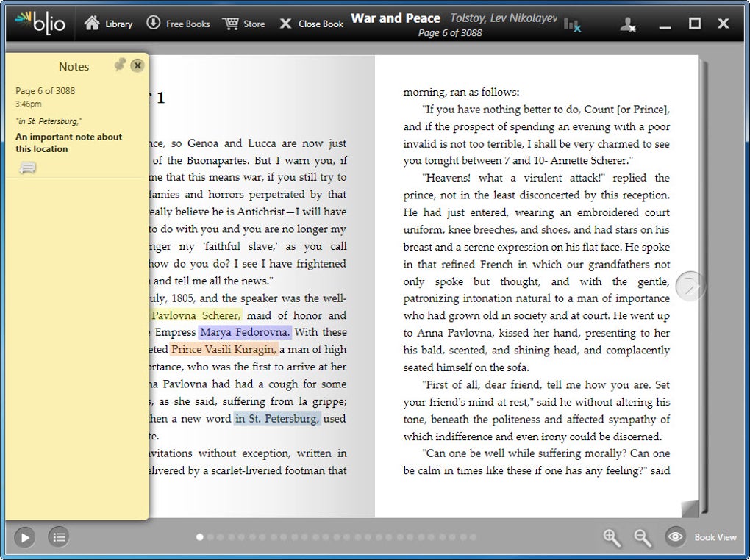Minimize the Blio window
Viewport: 750px width, 560px height.
[665, 26]
